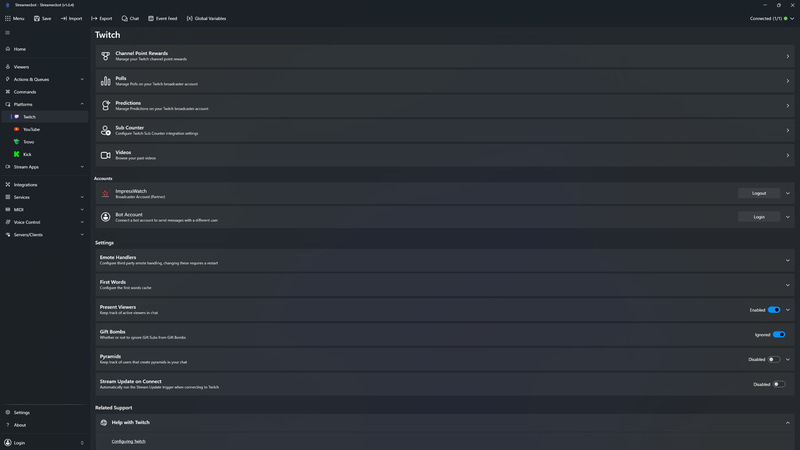The width and height of the screenshot is (800, 450).
Task: Click the Export toolbar button
Action: pyautogui.click(x=102, y=18)
